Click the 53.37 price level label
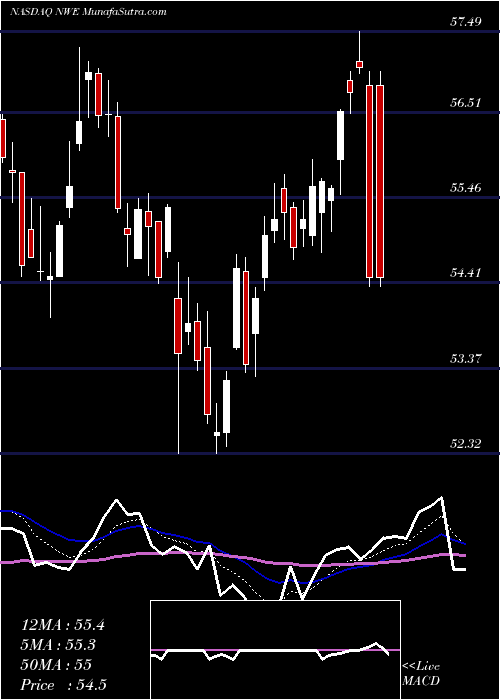This screenshot has height=700, width=500. click(x=466, y=358)
